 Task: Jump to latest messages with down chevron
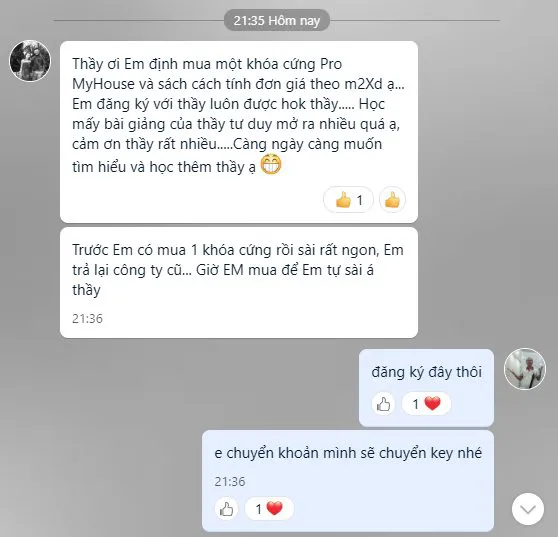528,509
